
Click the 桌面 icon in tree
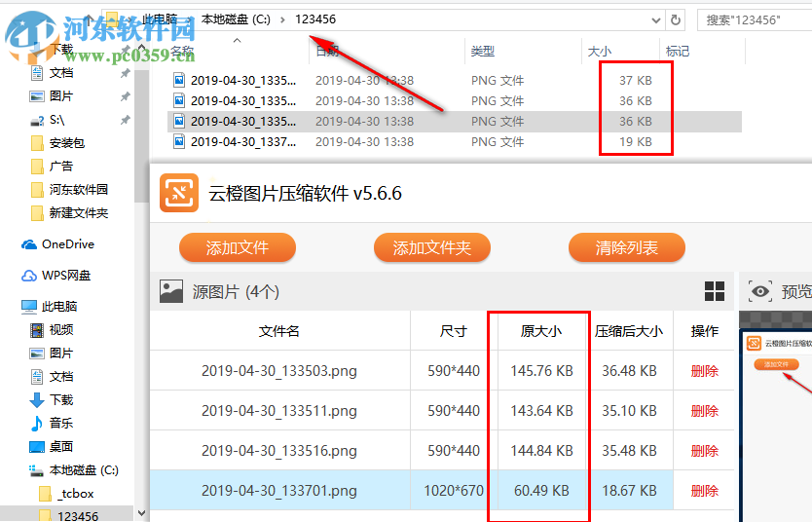(x=37, y=446)
